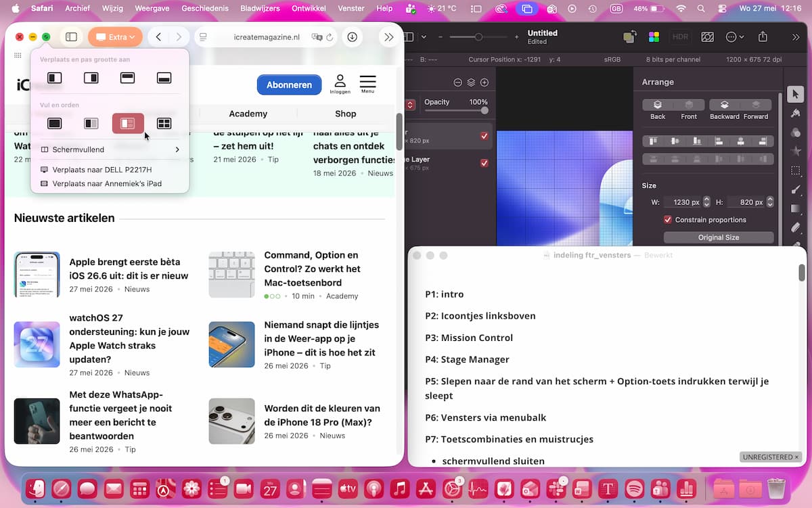This screenshot has width=812, height=508.
Task: Select the Arrange arrow tool
Action: click(x=796, y=95)
